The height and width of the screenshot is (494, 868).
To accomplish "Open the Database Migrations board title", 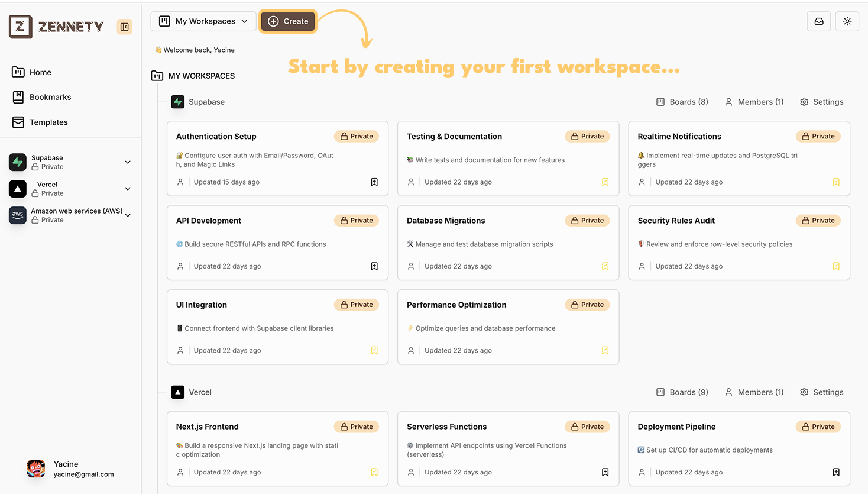I will click(x=446, y=221).
